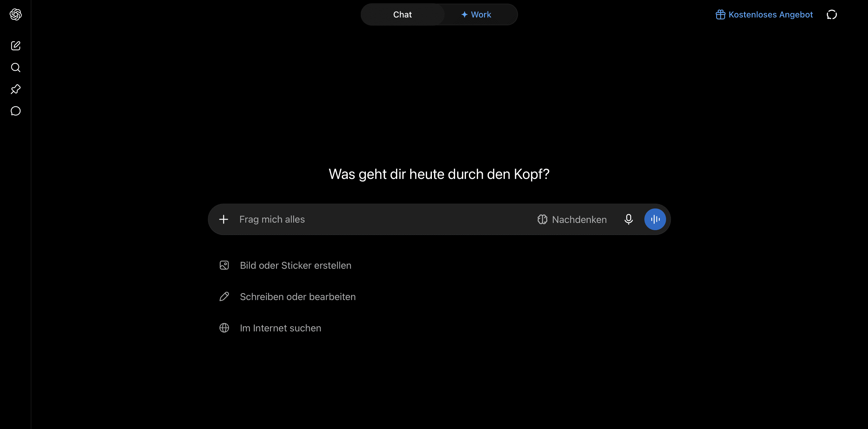Click the heading 'Was geht dir heute durch den Kopf?'
The height and width of the screenshot is (429, 868).
(439, 174)
